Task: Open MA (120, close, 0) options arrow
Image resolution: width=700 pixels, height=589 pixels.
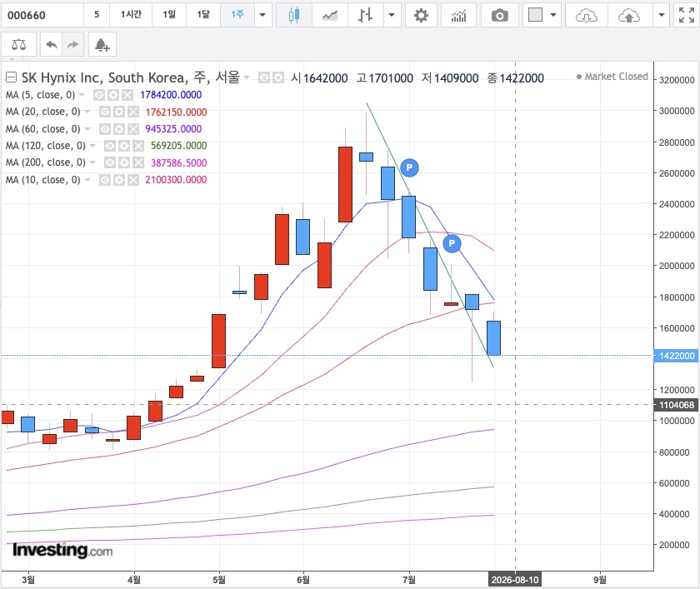Action: pos(92,146)
